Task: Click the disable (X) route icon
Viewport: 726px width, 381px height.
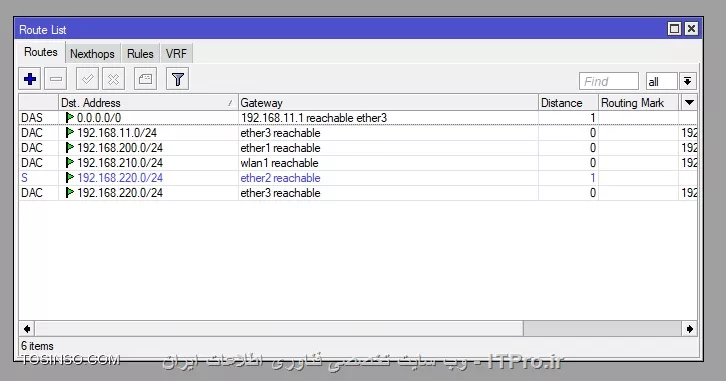Action: (113, 79)
